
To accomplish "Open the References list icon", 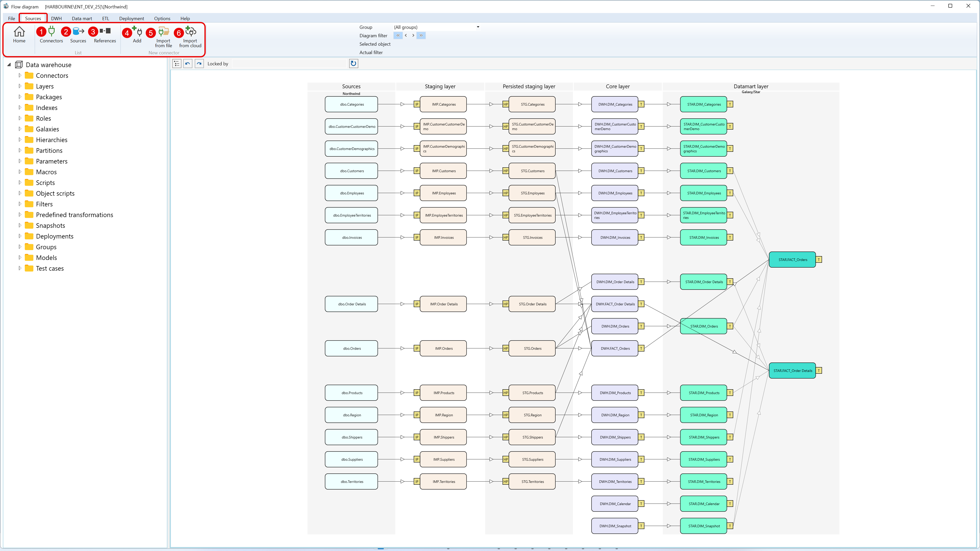I will (x=105, y=35).
